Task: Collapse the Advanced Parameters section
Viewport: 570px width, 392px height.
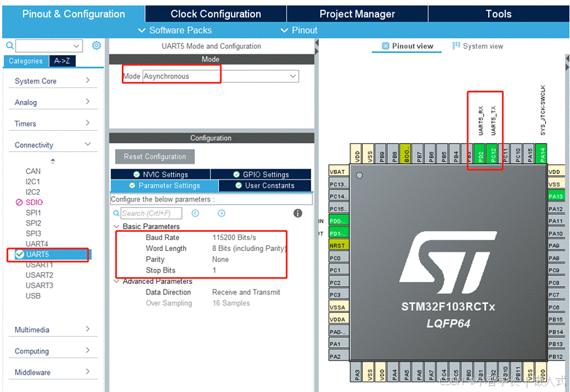Action: (x=116, y=281)
